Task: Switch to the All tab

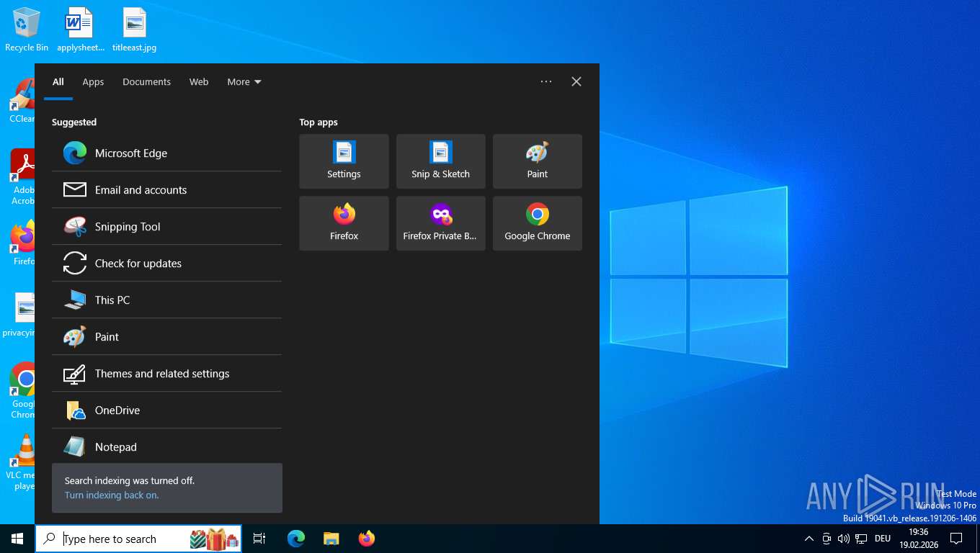Action: pyautogui.click(x=58, y=81)
